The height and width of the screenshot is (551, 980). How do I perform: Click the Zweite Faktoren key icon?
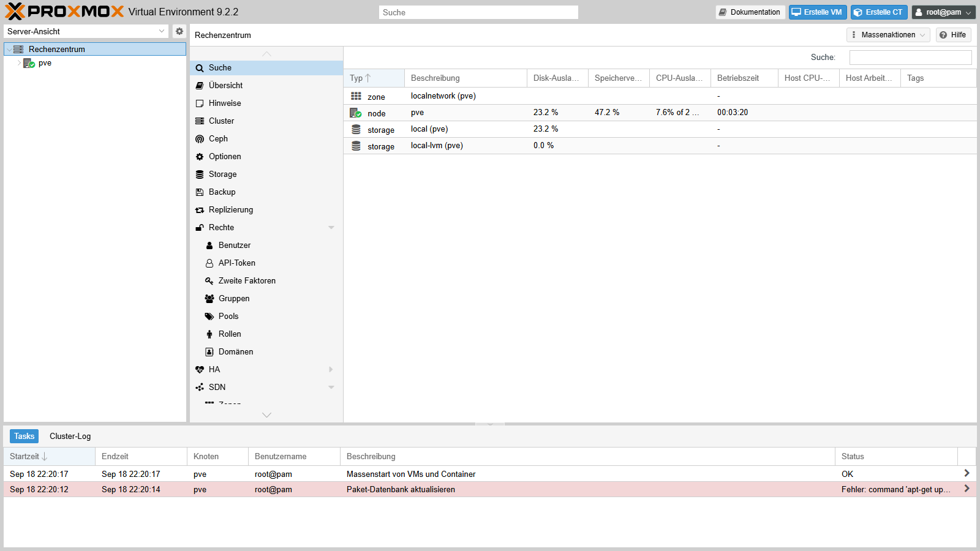pyautogui.click(x=209, y=281)
